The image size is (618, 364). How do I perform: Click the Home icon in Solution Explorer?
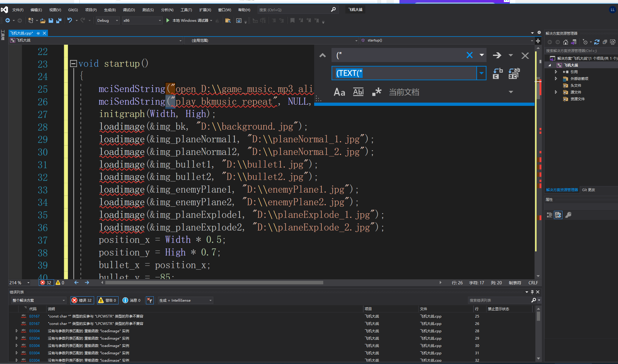[x=565, y=42]
